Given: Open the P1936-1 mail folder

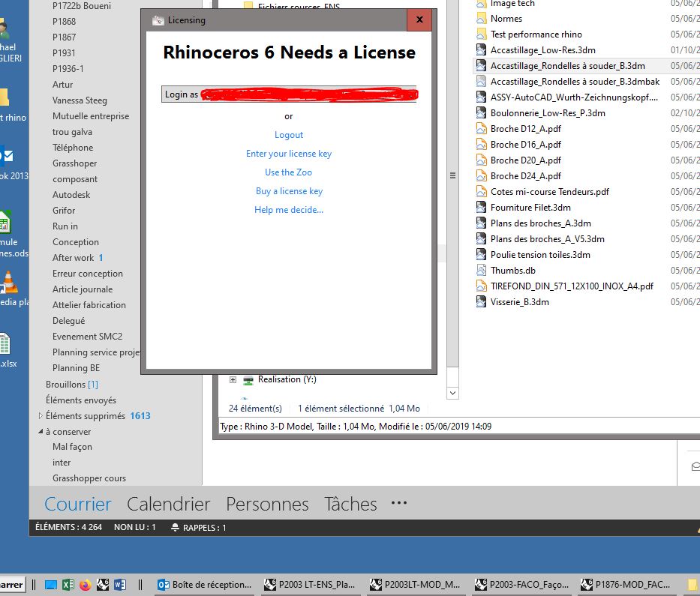Looking at the screenshot, I should point(68,69).
